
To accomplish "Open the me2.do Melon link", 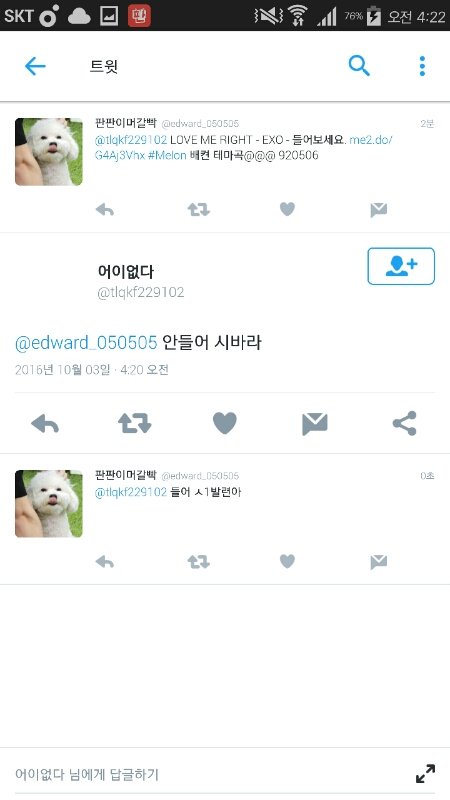I will (x=370, y=140).
